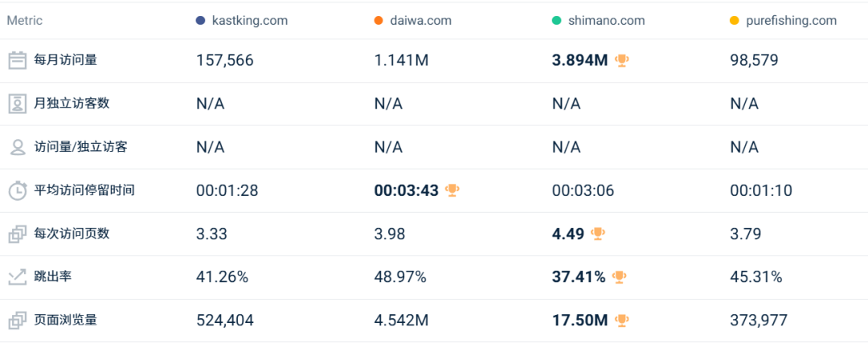Click the trophy beside 37.41% bounce rate
Image resolution: width=868 pixels, height=343 pixels.
619,277
